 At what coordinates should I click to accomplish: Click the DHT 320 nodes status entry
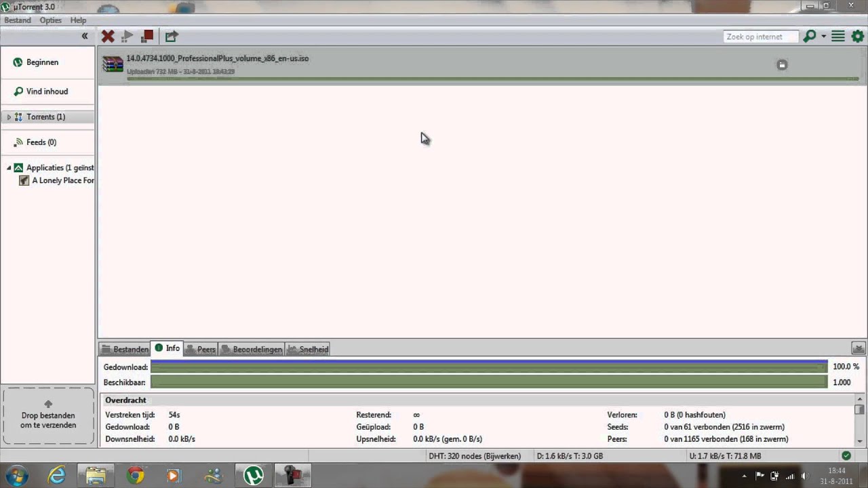[x=475, y=456]
